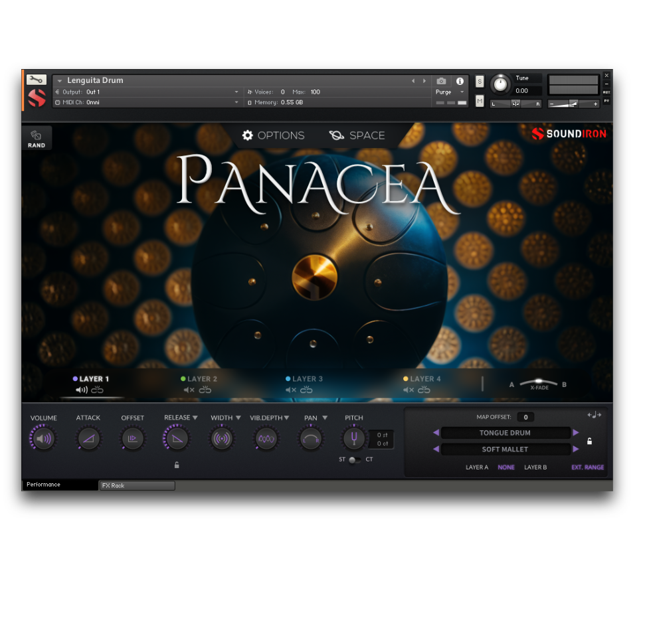Click Layer 3 link chain icon
This screenshot has width=645, height=644.
click(306, 390)
